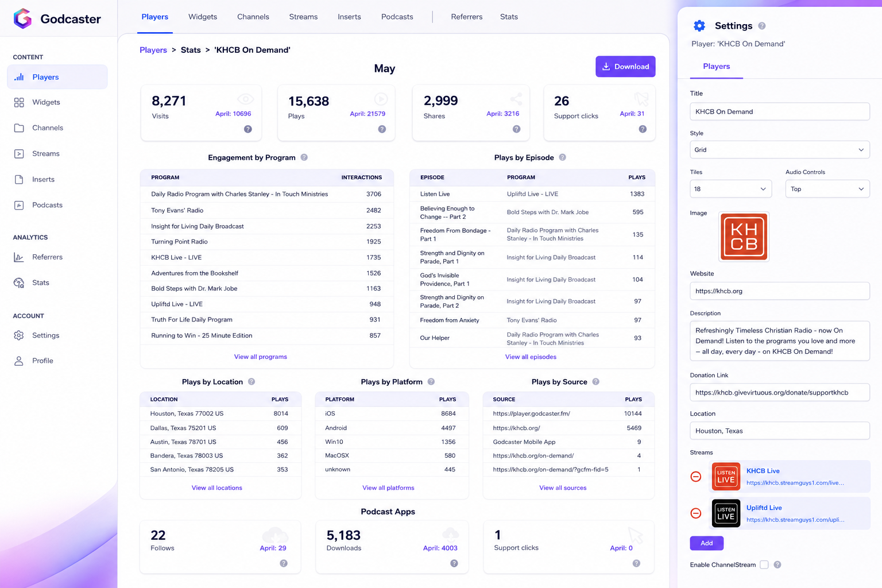Show help for Engagement by Program
882x588 pixels.
tap(304, 157)
